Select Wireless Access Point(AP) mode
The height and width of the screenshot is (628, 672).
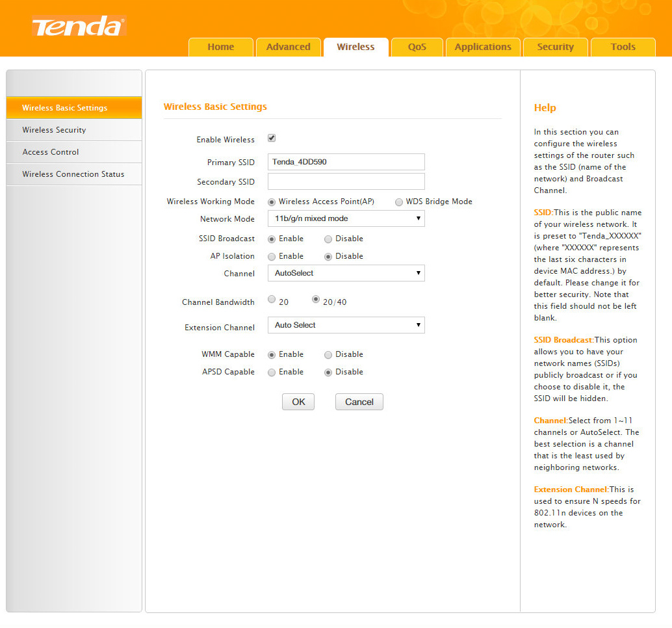point(271,202)
